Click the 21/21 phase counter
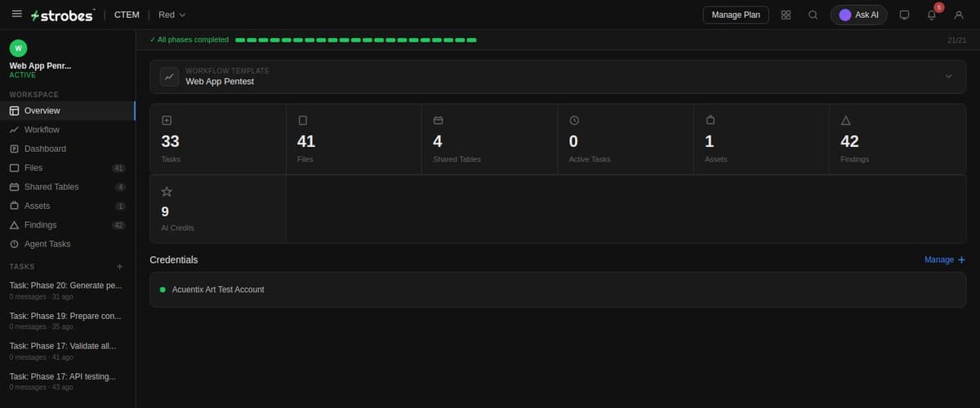 [x=956, y=40]
